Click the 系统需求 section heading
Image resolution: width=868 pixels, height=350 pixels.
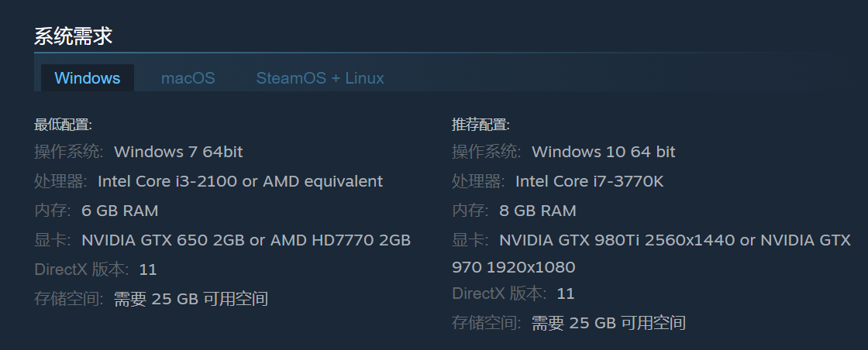pos(73,36)
